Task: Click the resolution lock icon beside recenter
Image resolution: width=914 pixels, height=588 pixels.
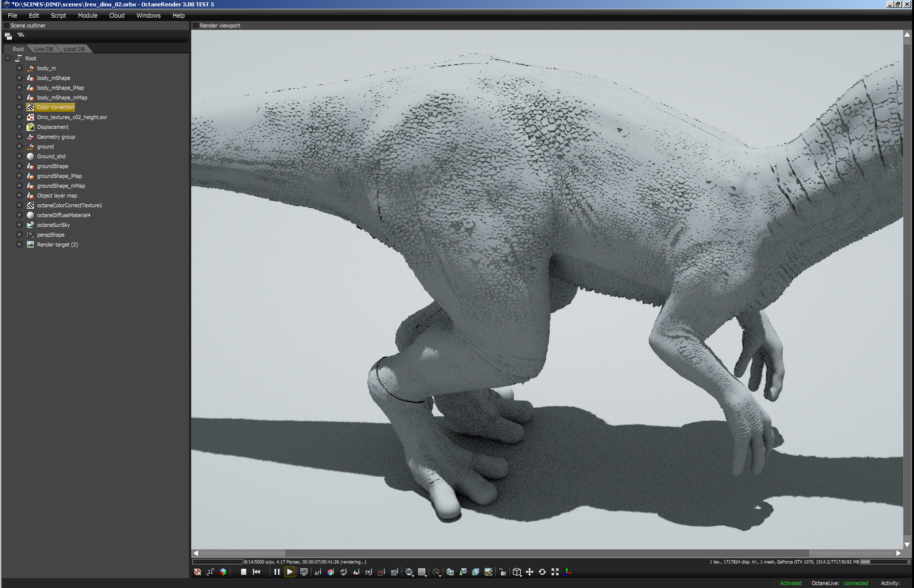Action: [x=210, y=572]
